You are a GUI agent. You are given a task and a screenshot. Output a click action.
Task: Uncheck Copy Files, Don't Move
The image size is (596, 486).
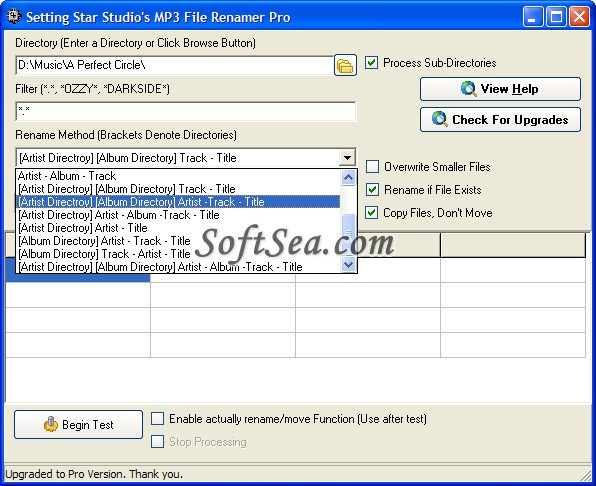[371, 212]
